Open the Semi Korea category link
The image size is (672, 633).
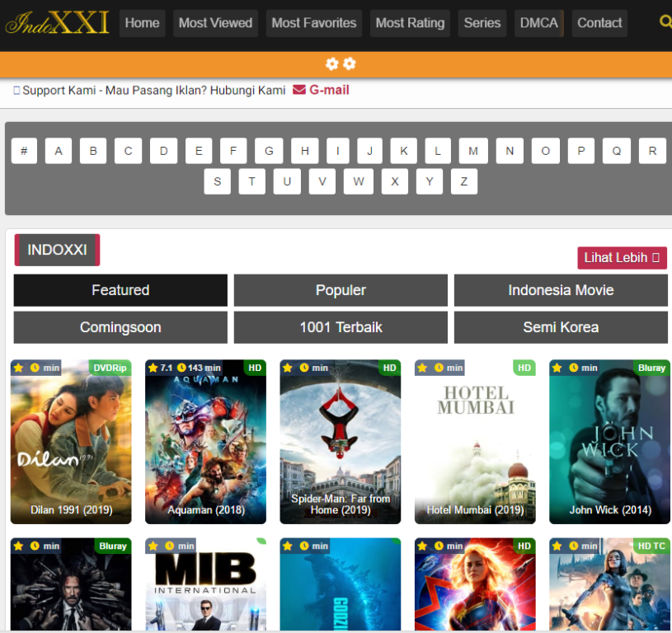pyautogui.click(x=561, y=327)
